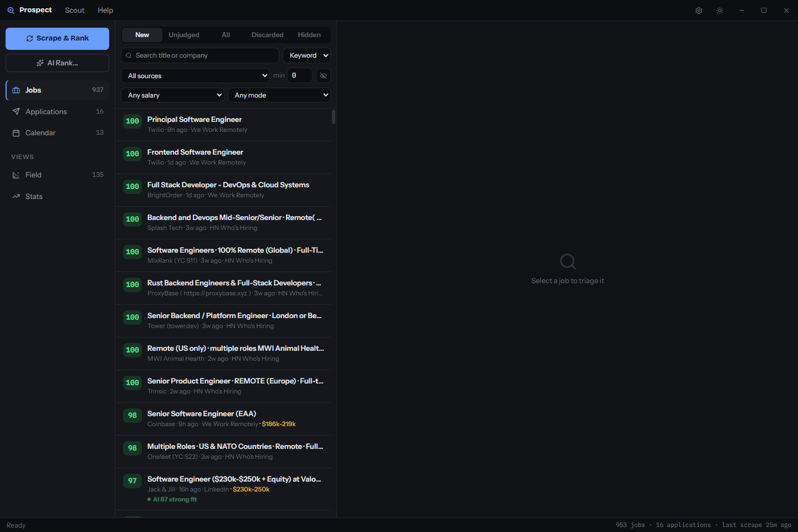Click the Jobs briefcase icon

tap(16, 90)
